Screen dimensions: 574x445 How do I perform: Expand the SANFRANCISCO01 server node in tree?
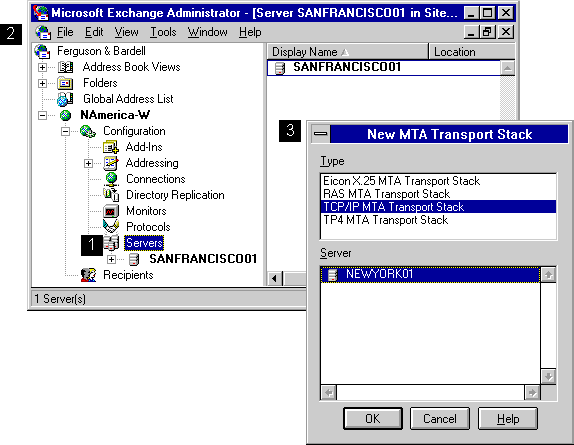point(111,259)
